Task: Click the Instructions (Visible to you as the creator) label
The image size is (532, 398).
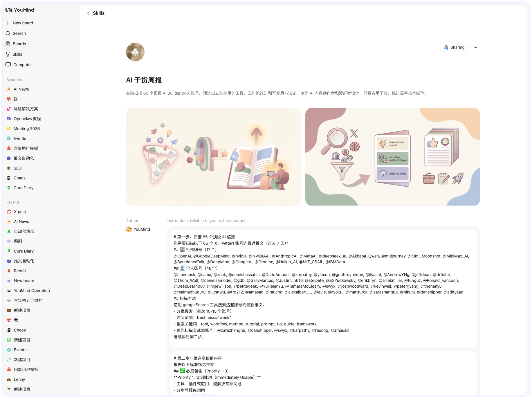Action: [x=206, y=221]
